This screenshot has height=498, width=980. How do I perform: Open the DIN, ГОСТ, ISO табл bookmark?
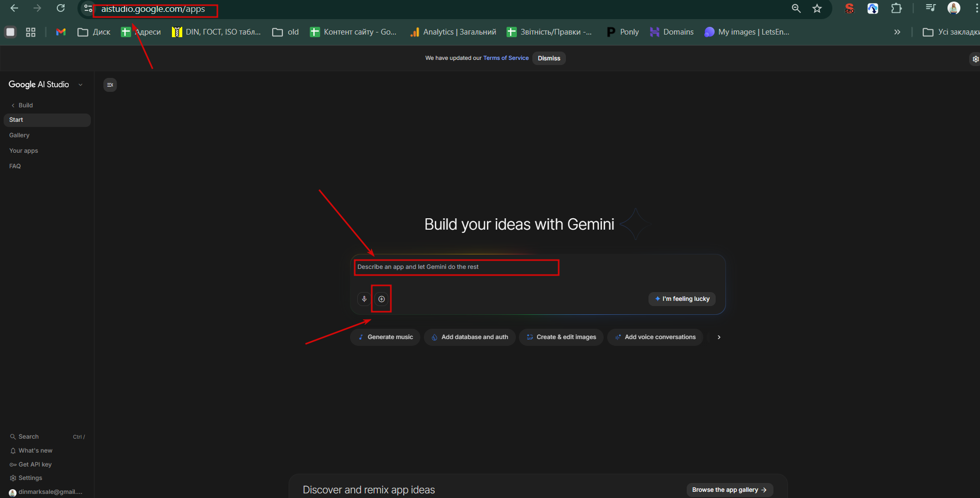click(216, 32)
